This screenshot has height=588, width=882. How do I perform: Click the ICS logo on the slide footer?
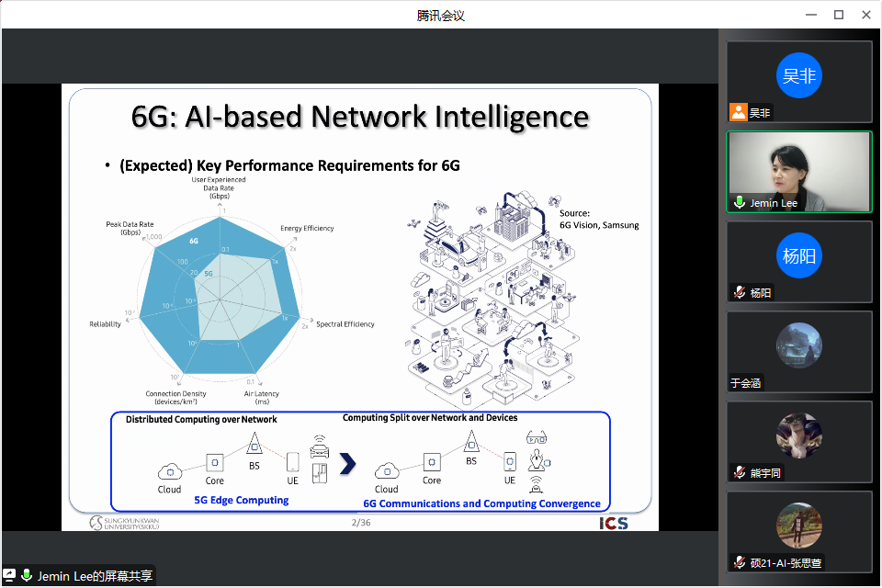tap(614, 524)
